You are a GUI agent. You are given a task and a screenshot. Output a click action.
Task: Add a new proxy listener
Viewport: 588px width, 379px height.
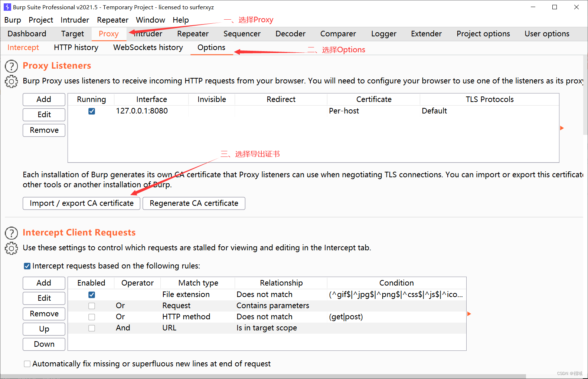pos(44,99)
